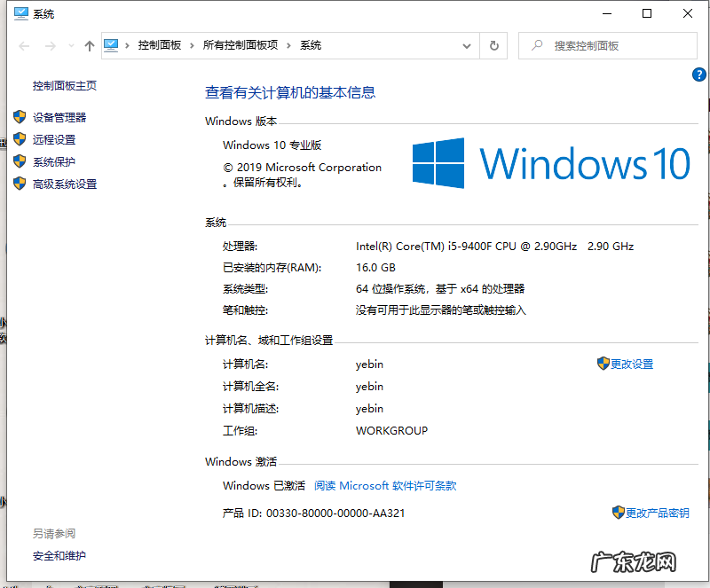Click the shield icon next to 更改设置
The width and height of the screenshot is (710, 588).
[603, 364]
